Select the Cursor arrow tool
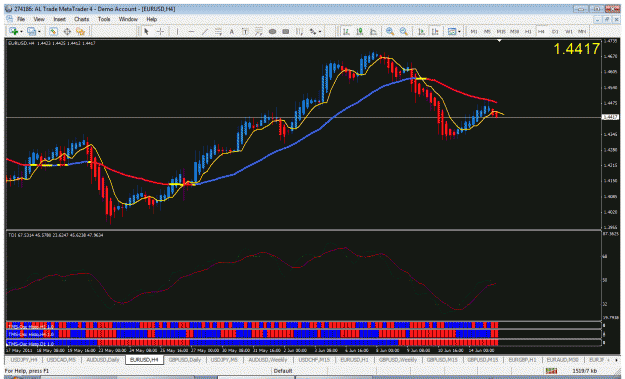 point(146,31)
